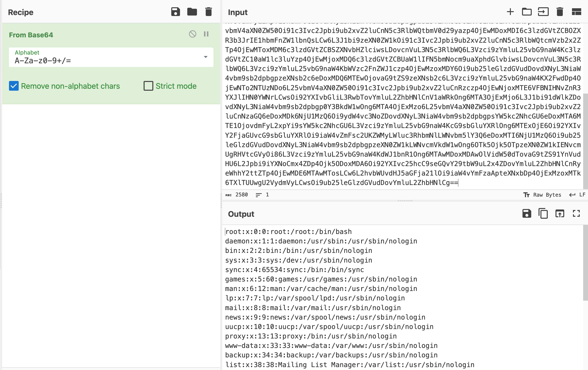Add a new input tab
The width and height of the screenshot is (588, 370).
click(510, 12)
